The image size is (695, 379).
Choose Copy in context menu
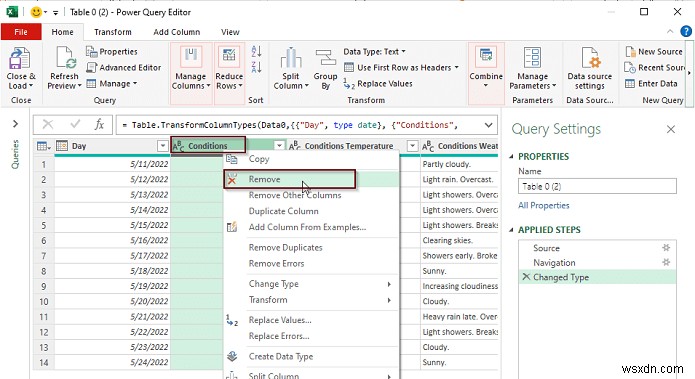(311, 159)
